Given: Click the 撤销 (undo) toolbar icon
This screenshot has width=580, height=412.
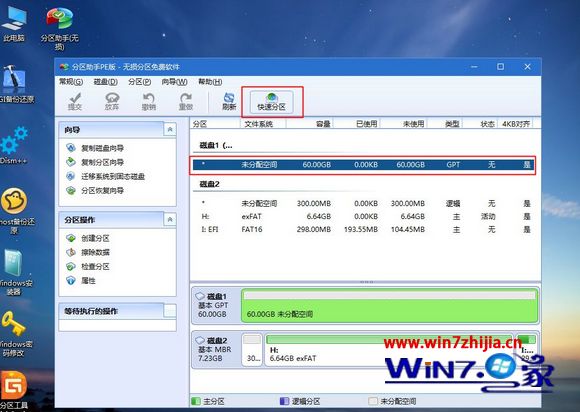Looking at the screenshot, I should (149, 101).
